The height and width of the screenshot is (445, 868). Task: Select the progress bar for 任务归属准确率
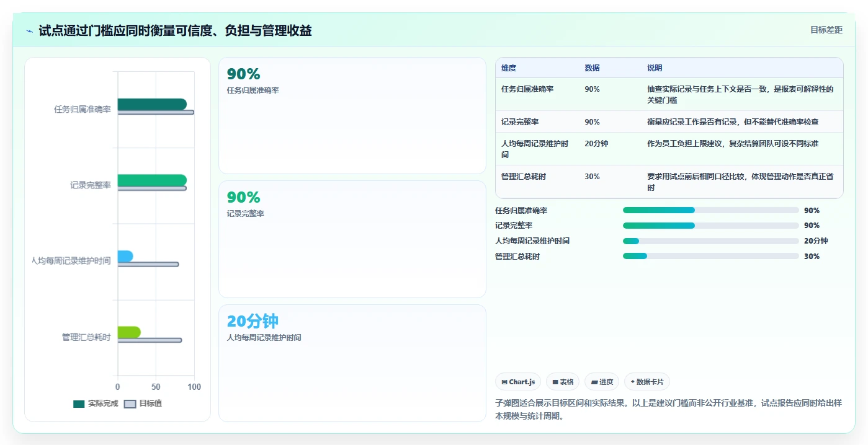tap(710, 210)
